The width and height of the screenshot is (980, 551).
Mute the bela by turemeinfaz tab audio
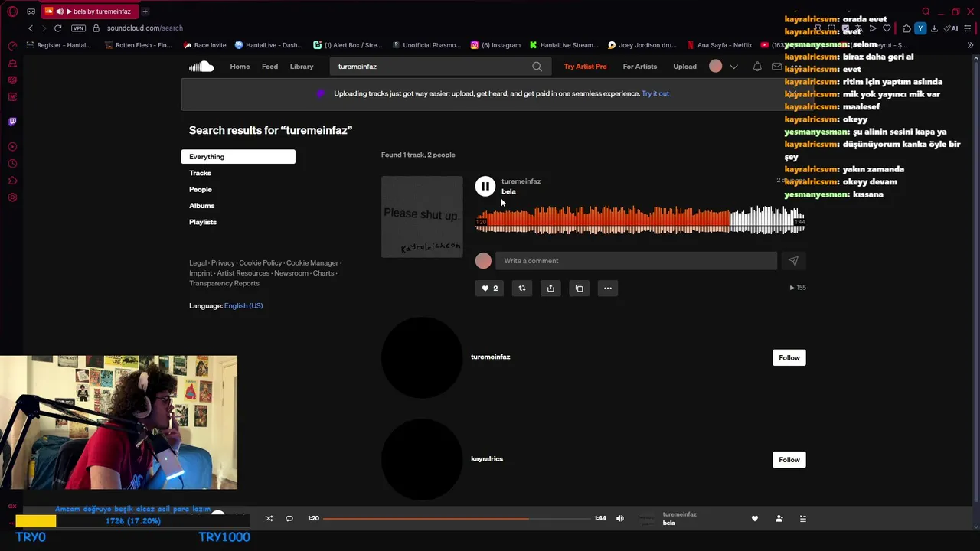(60, 11)
